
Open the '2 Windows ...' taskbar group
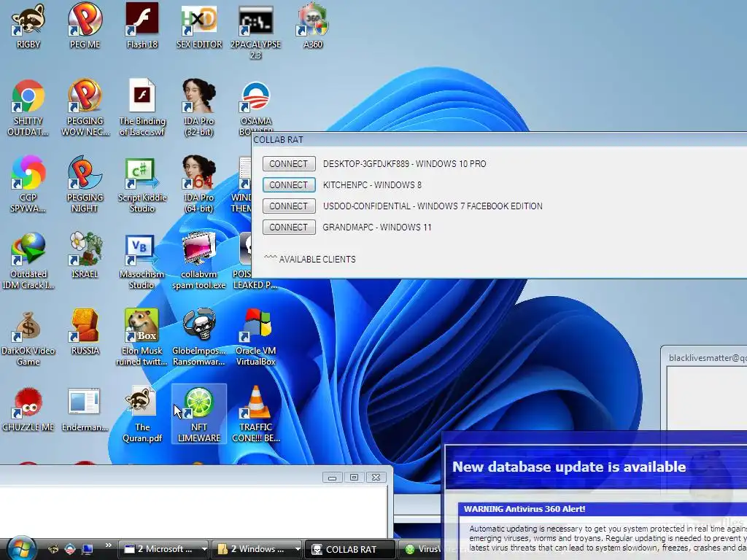pos(258,549)
